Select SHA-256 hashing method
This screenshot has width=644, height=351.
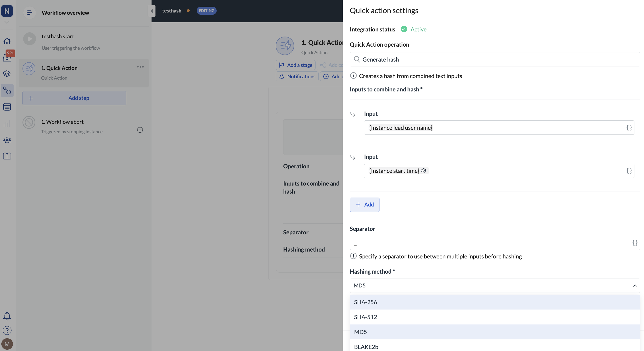495,302
